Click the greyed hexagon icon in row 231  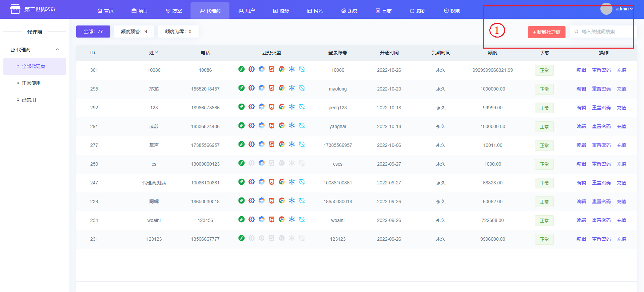pos(262,238)
